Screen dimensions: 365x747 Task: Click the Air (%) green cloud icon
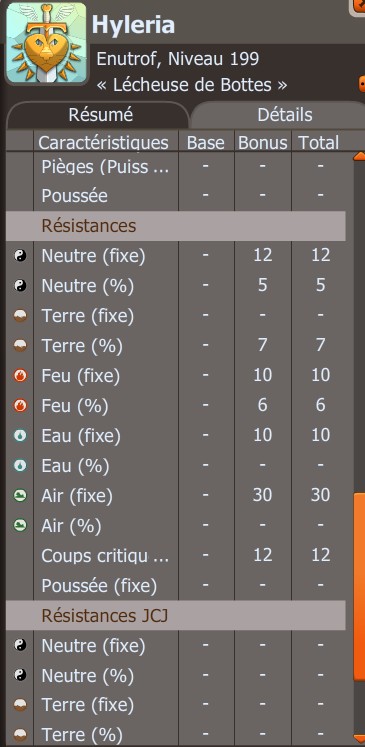tap(20, 526)
